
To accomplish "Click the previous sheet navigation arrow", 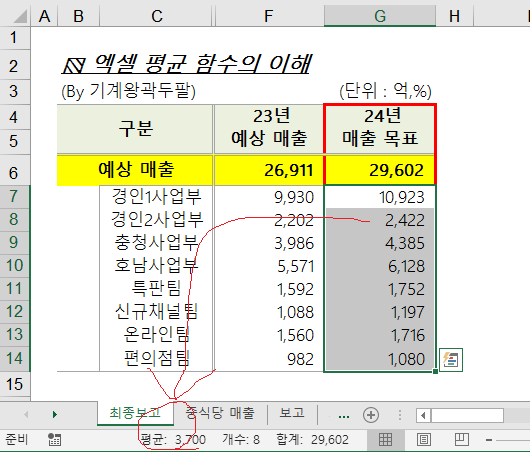I will [26, 414].
